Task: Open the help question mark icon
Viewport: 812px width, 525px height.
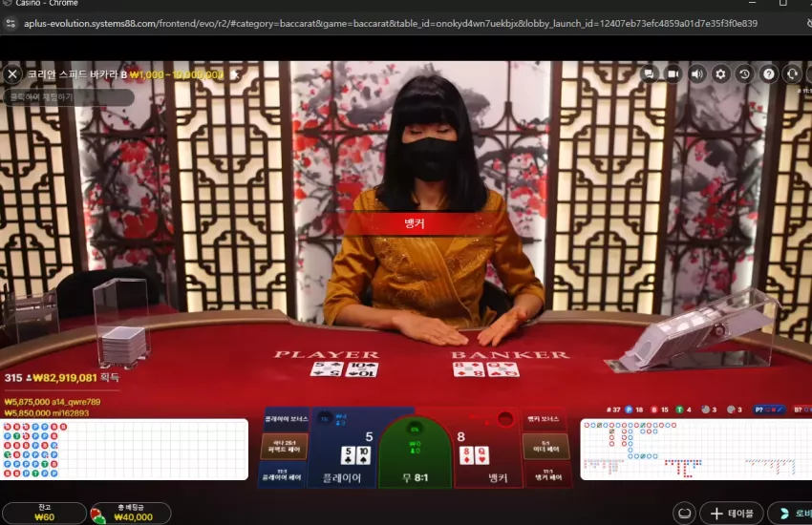Action: click(x=768, y=74)
